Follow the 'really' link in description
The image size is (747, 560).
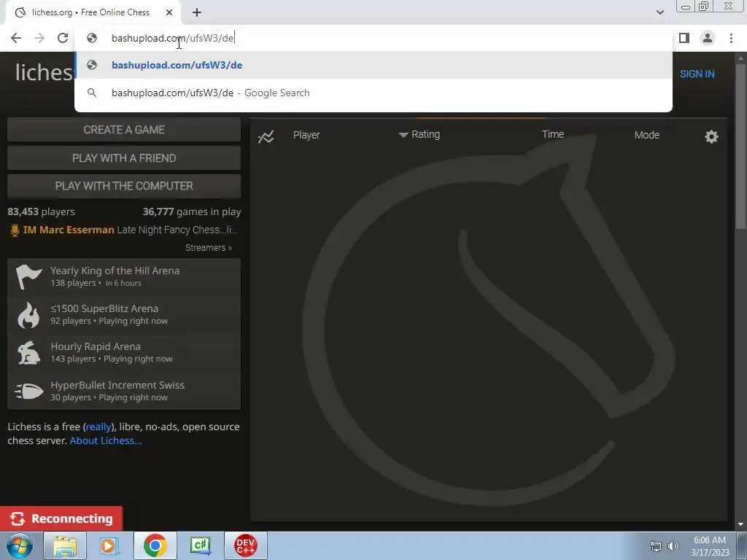pyautogui.click(x=98, y=427)
